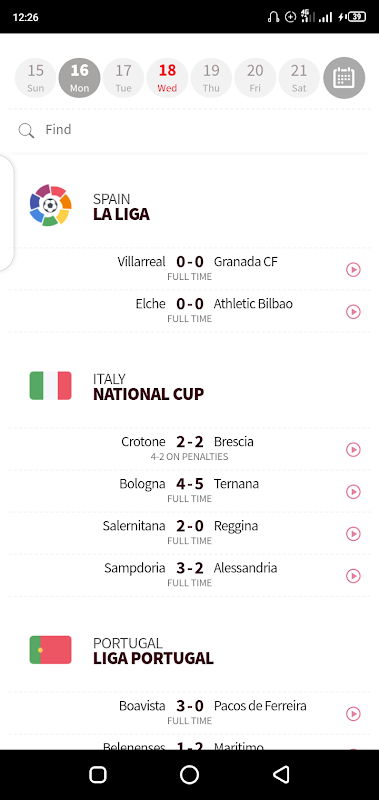Pick Saturday 21 date tab

click(x=299, y=78)
